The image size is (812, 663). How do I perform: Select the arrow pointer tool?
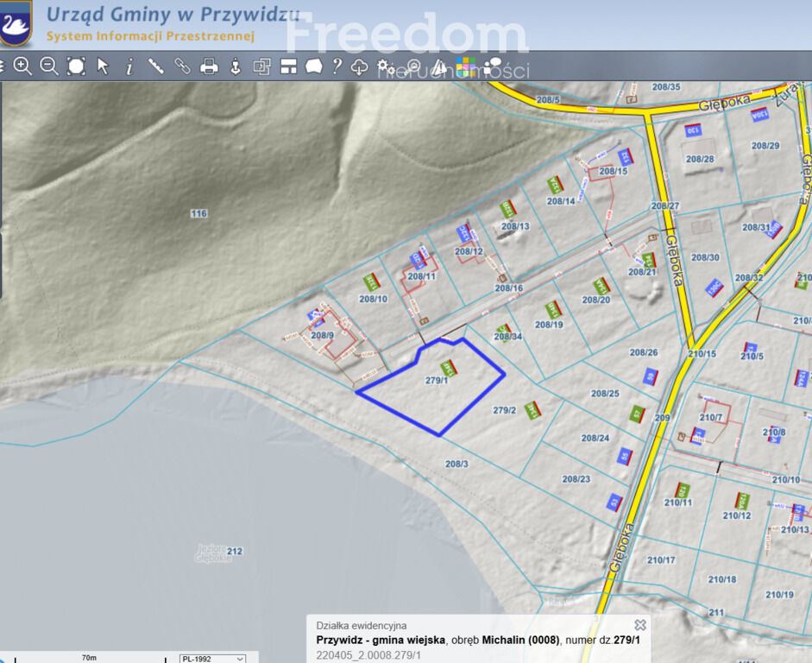coord(103,66)
